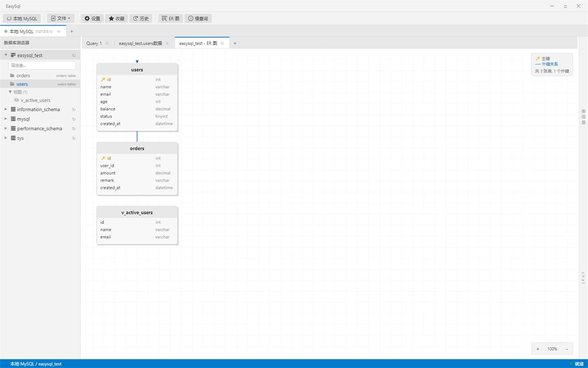Refresh the mysql database
Screen dimensions: 588x368
pyautogui.click(x=74, y=119)
